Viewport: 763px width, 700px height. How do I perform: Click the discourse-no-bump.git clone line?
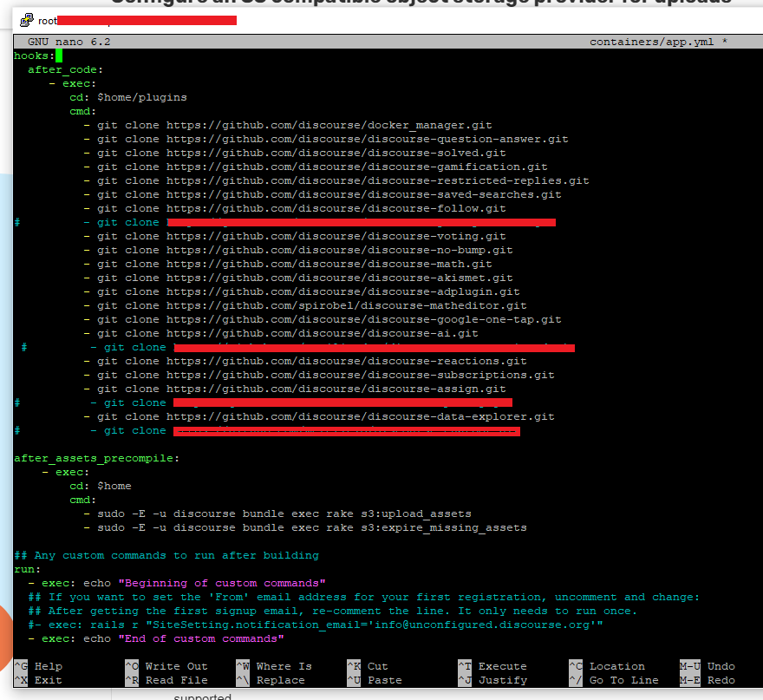tap(297, 250)
